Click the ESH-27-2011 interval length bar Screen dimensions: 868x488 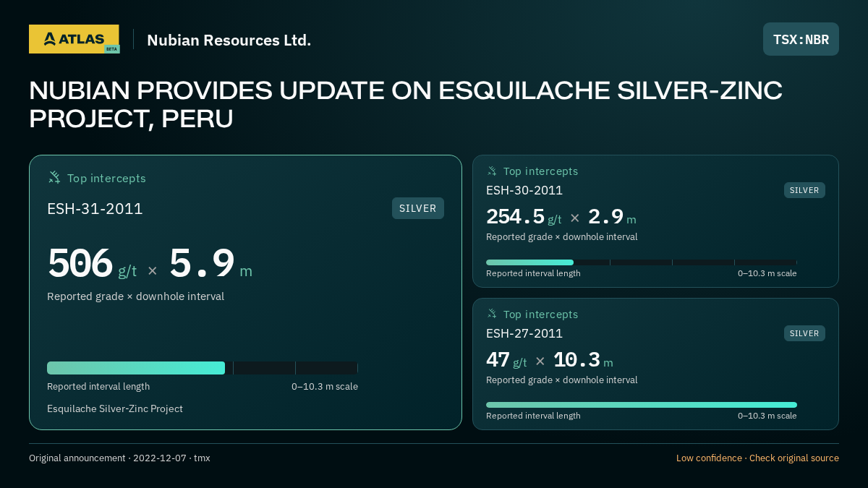(x=642, y=405)
